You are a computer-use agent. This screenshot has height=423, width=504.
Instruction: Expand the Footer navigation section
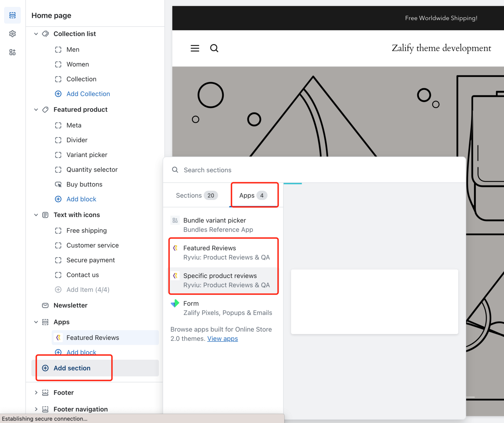pos(36,409)
